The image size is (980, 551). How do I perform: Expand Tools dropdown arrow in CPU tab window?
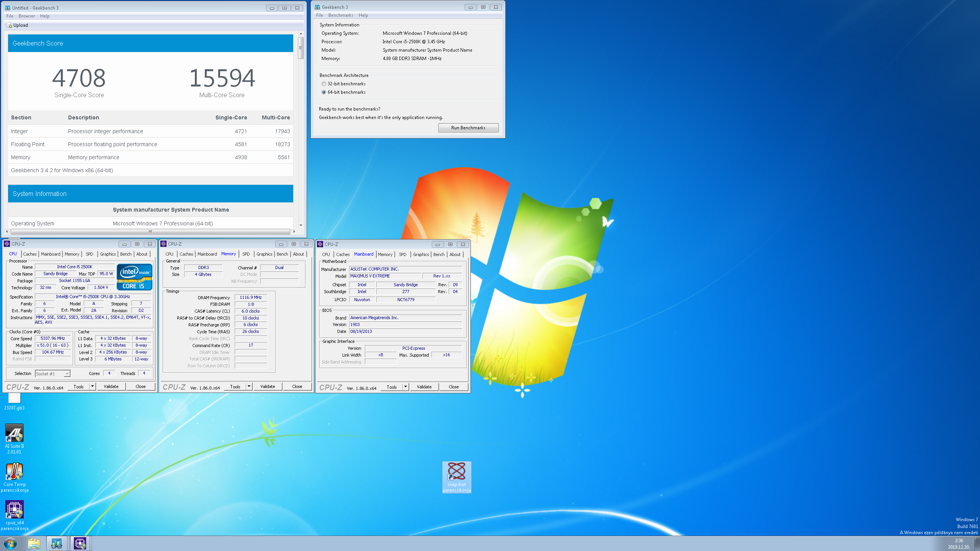(x=92, y=386)
